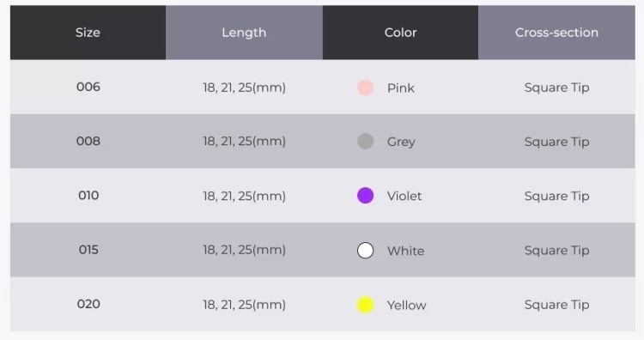The image size is (644, 340).
Task: Select size 006 cell
Action: tap(88, 87)
